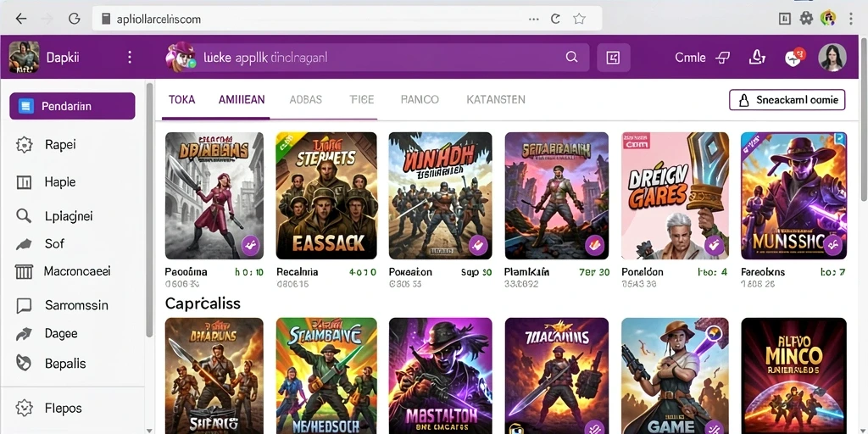Open the Sarromssin chat icon in sidebar

pos(24,305)
